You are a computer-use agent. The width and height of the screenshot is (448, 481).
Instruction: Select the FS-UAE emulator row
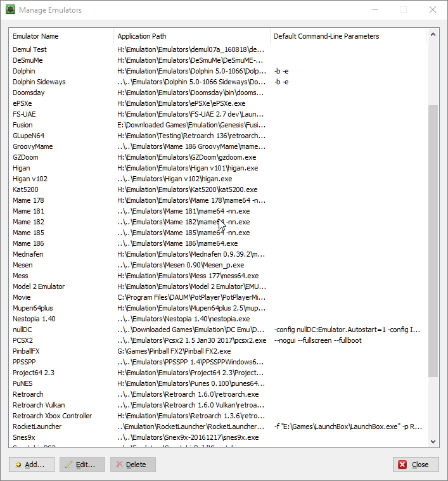click(218, 114)
